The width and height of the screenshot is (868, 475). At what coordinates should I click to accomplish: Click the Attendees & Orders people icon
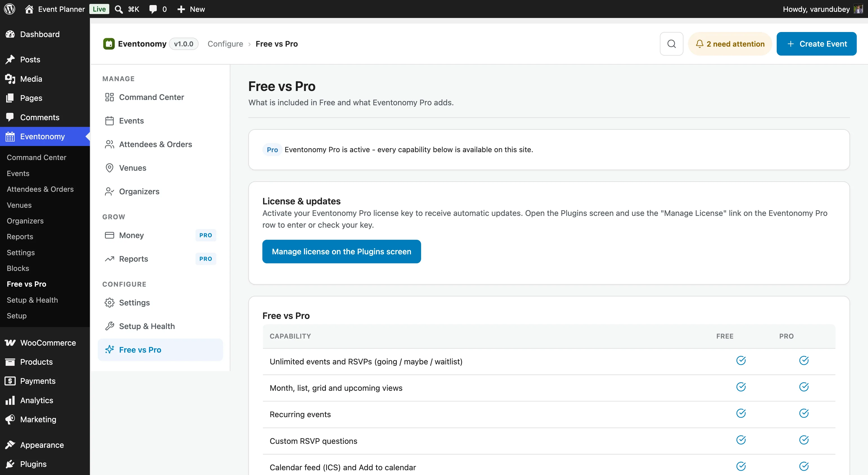[109, 144]
